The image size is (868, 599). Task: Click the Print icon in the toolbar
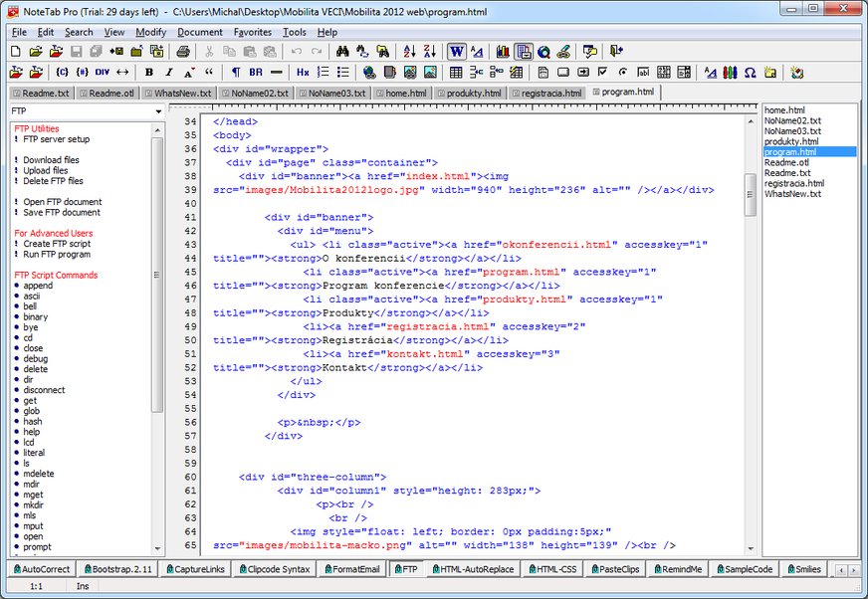pos(185,51)
